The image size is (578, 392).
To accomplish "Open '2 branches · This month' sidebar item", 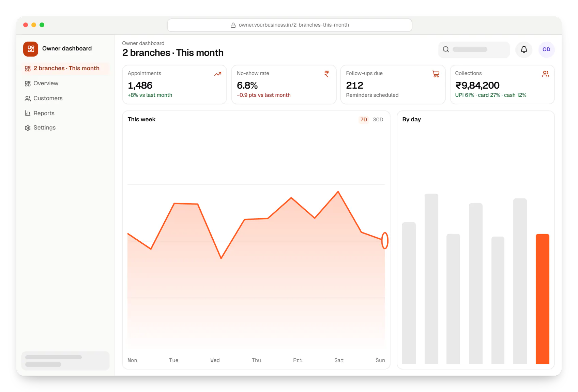I will [65, 69].
